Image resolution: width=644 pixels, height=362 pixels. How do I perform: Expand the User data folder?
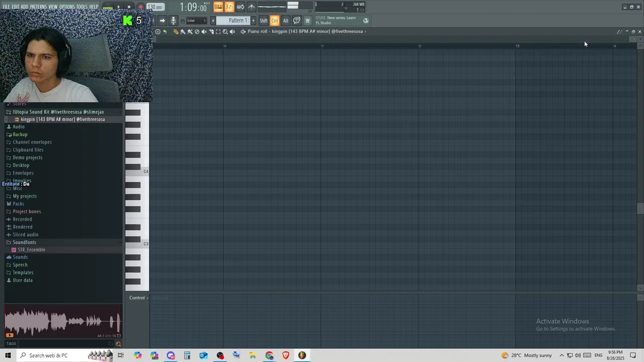[23, 280]
